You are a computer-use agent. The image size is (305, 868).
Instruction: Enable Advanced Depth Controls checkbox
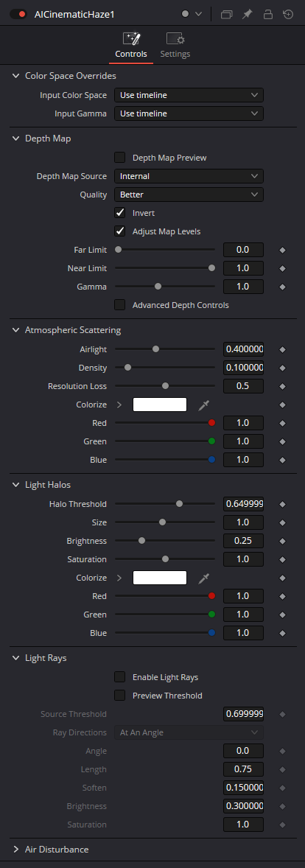(x=119, y=305)
